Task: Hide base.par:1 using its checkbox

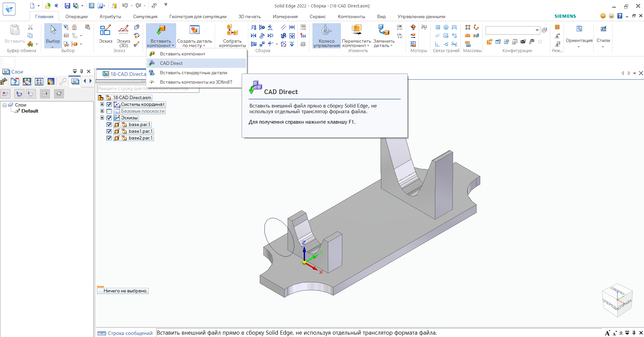Action: coord(109,125)
